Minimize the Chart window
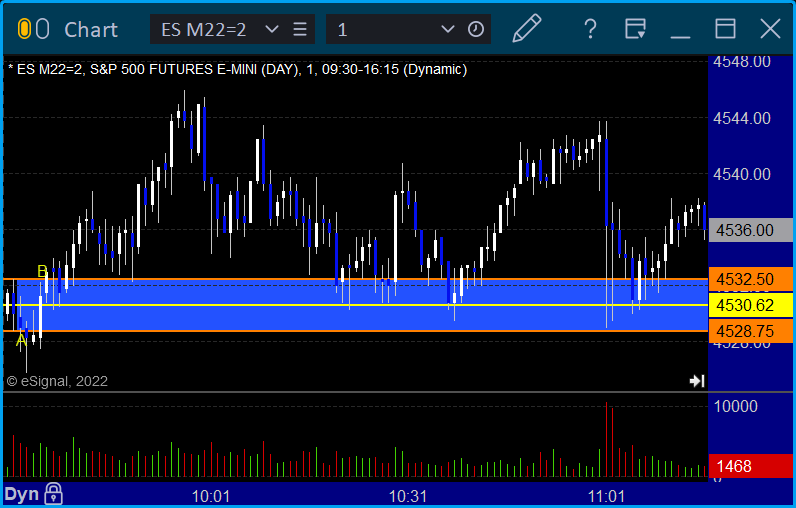The width and height of the screenshot is (796, 508). (x=680, y=37)
